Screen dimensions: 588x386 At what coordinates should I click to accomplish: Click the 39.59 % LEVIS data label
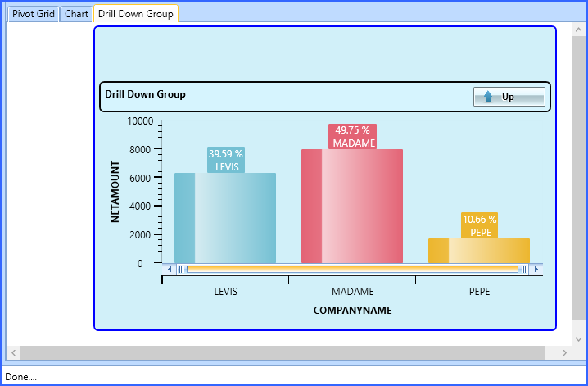point(226,160)
